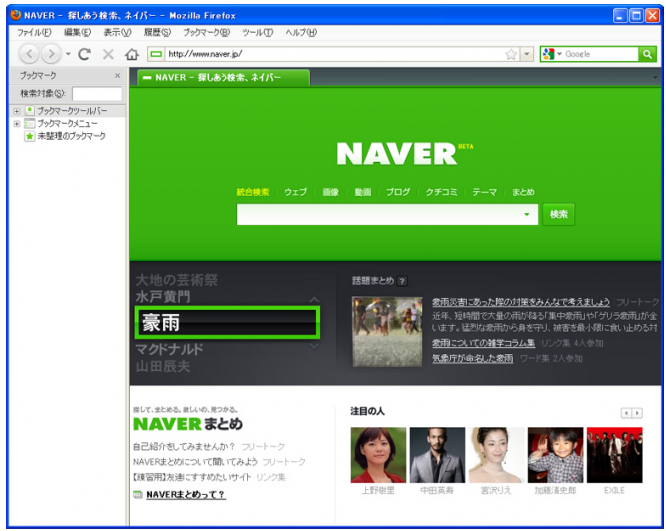
Task: Close the ブックマーク sidebar panel
Action: coord(118,76)
